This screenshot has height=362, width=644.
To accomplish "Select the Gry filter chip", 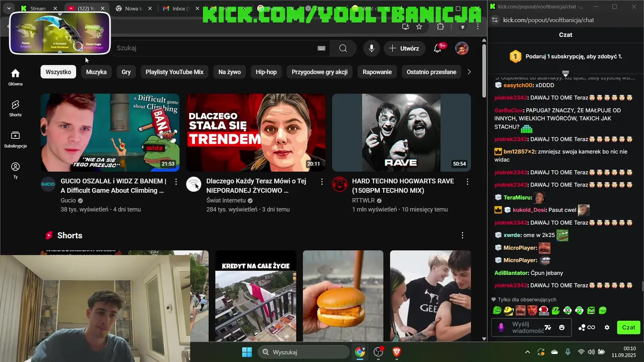I will [x=126, y=72].
